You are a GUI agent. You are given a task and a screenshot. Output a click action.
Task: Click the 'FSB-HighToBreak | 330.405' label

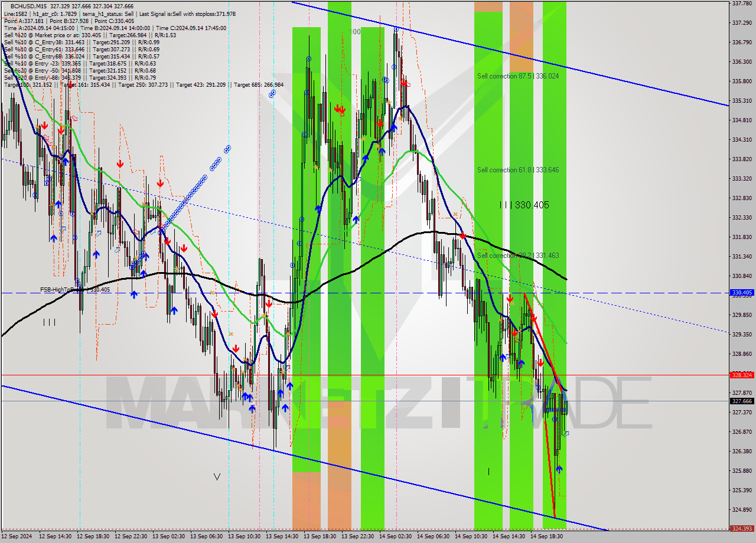coord(75,290)
